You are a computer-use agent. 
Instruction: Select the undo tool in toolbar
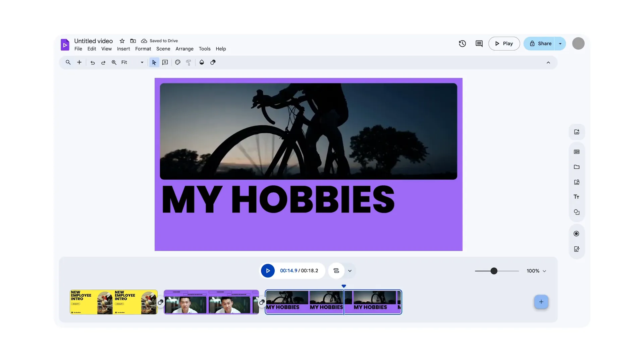(93, 63)
